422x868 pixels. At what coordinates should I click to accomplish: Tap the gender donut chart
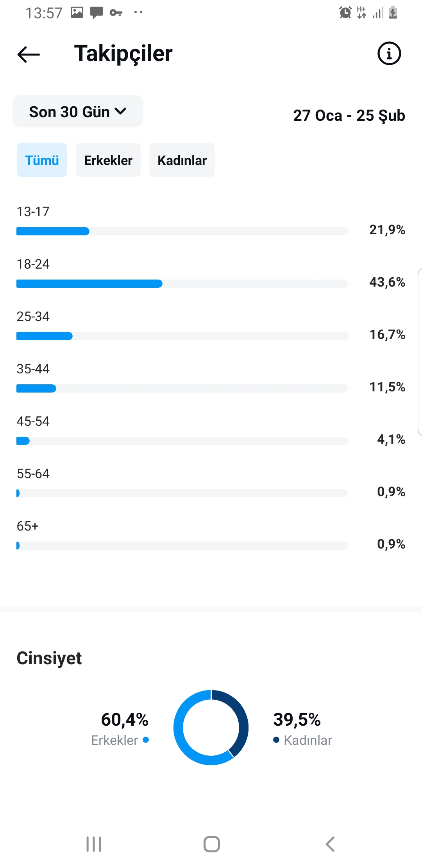211,728
